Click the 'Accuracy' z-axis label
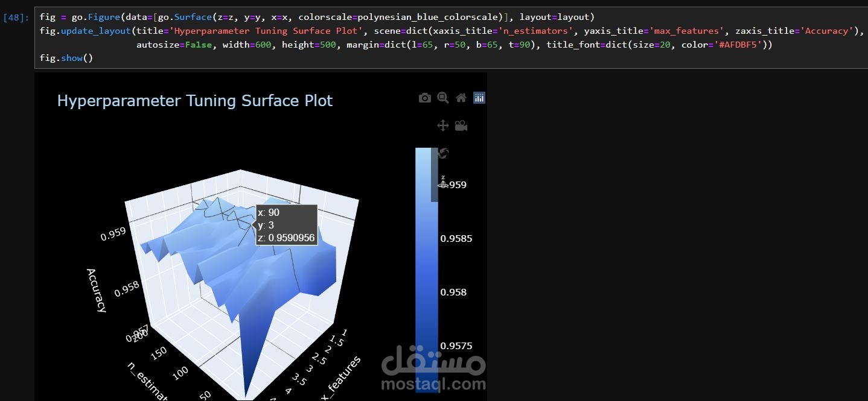Screen dimensions: 868x401 [x=97, y=291]
